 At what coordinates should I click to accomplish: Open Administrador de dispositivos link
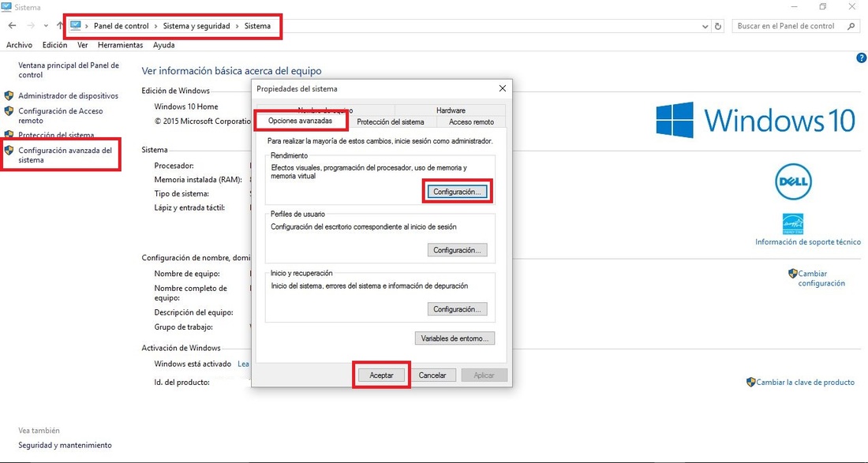coord(68,95)
